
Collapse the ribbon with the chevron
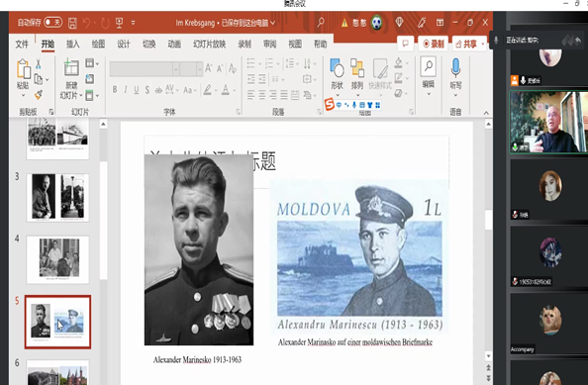486,113
